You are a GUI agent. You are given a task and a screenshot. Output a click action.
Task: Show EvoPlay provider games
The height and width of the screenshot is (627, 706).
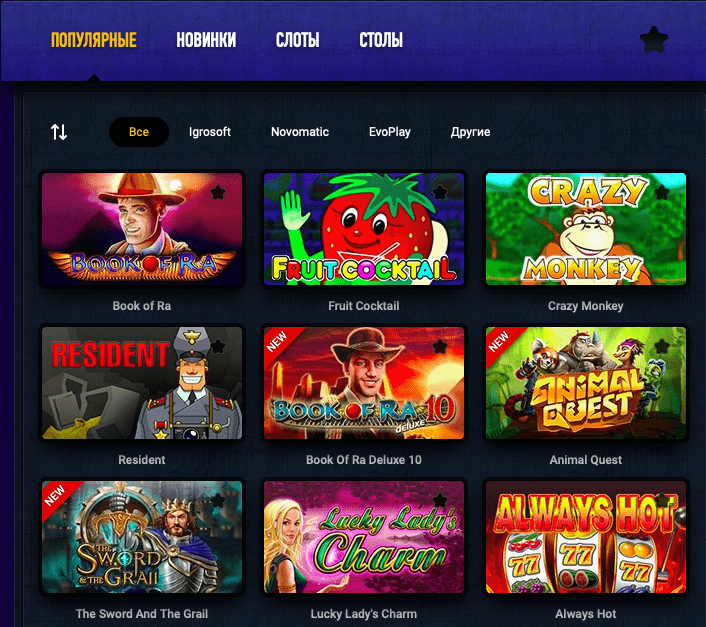pyautogui.click(x=390, y=132)
